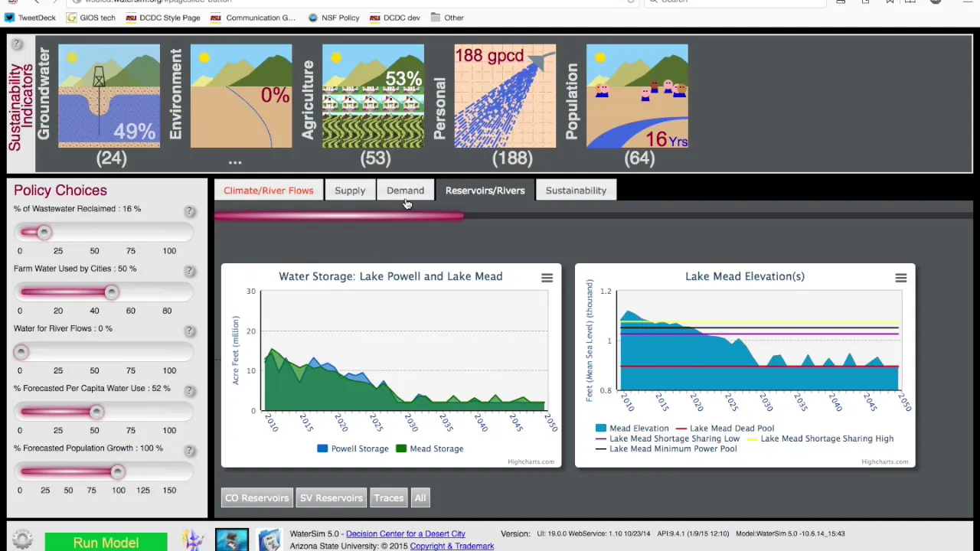Toggle Mead Storage series in legend
This screenshot has height=551, width=980.
pyautogui.click(x=430, y=448)
